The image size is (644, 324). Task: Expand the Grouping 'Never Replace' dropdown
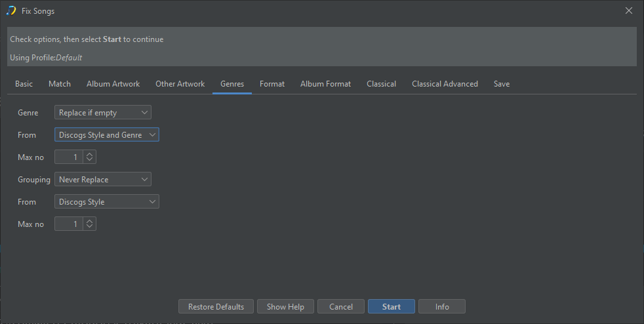[103, 180]
